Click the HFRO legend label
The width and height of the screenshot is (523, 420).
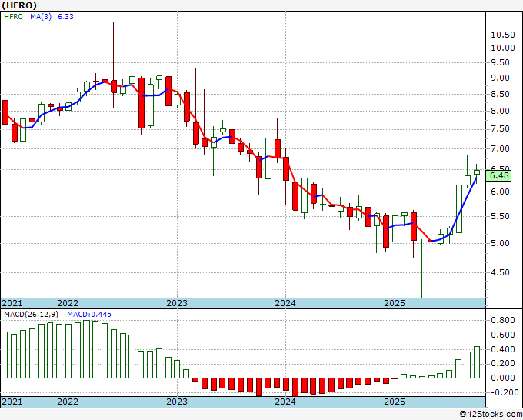13,17
